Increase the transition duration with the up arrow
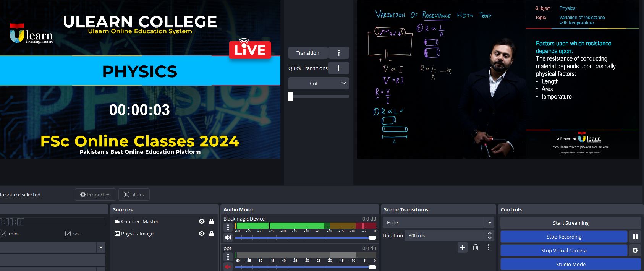 [490, 233]
